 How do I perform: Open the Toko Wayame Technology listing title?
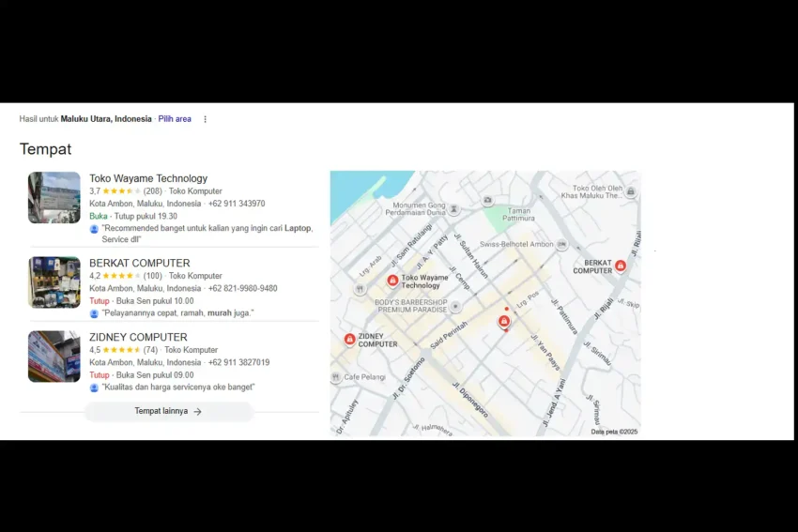click(148, 178)
